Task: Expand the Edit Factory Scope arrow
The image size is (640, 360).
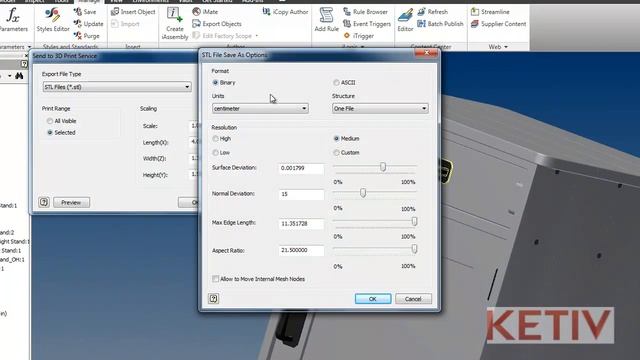Action: (x=257, y=36)
